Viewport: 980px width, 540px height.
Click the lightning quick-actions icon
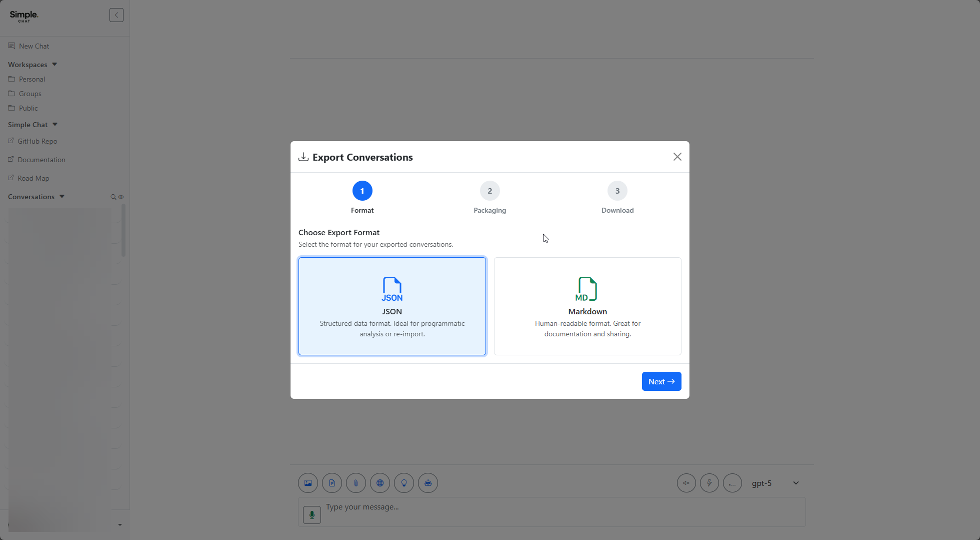click(709, 482)
